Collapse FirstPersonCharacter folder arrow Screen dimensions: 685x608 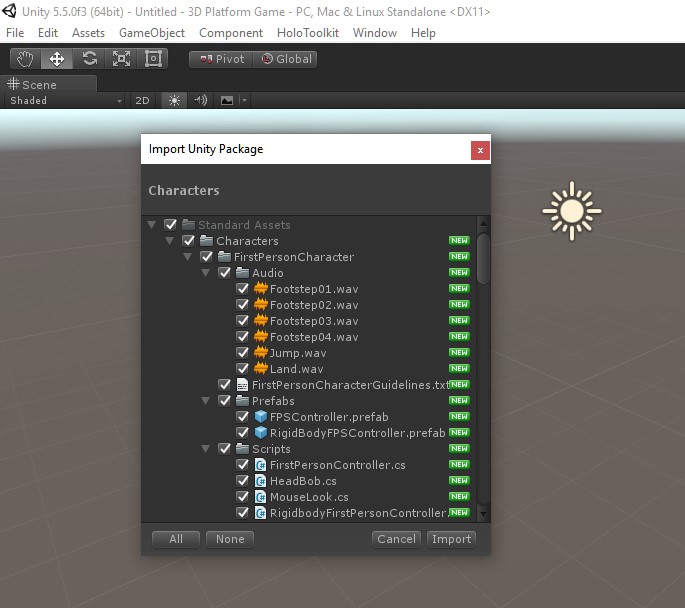point(187,257)
